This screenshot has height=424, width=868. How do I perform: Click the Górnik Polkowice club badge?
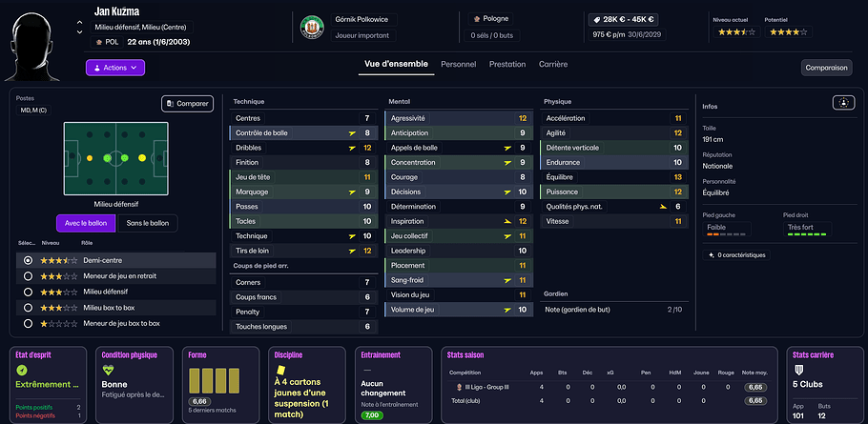click(311, 27)
